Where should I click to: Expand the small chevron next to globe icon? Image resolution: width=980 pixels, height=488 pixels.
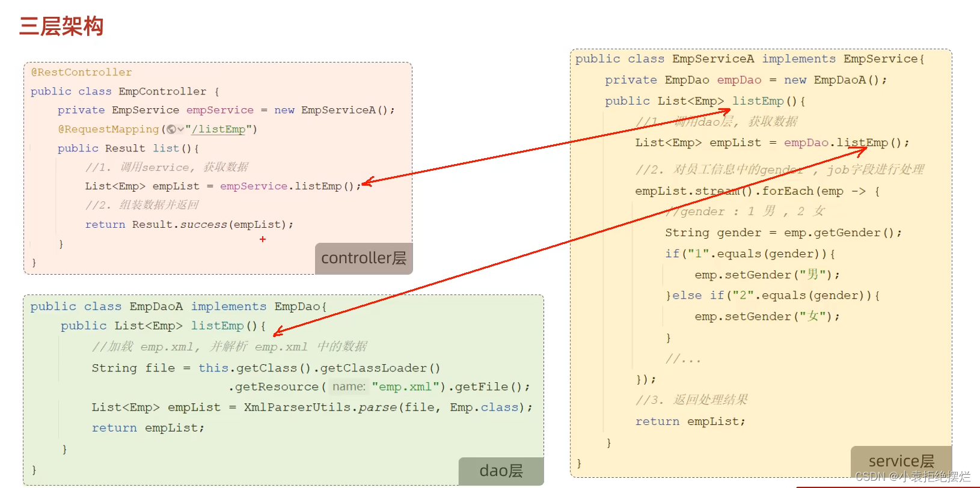pos(180,130)
